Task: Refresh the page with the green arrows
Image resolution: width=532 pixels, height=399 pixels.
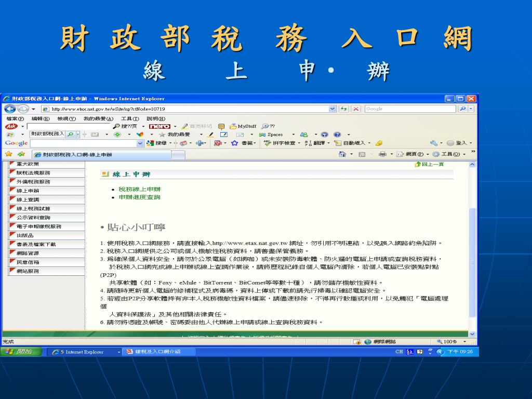Action: pyautogui.click(x=344, y=109)
